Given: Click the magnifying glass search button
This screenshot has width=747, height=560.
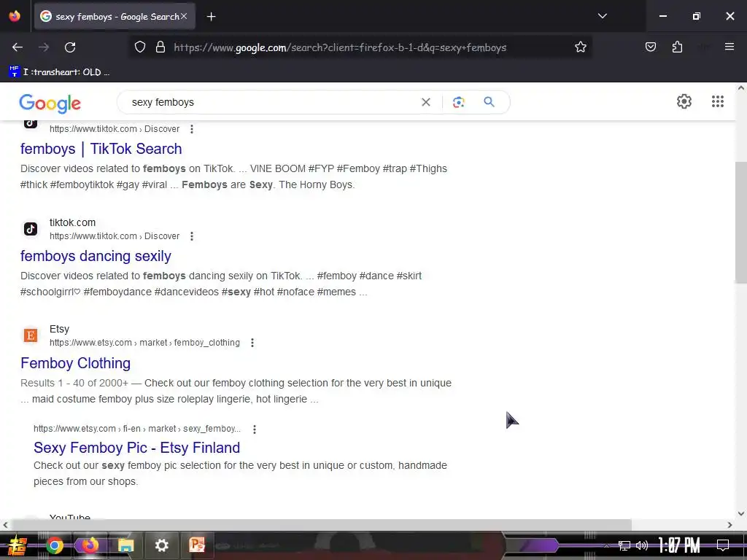Looking at the screenshot, I should 489,102.
